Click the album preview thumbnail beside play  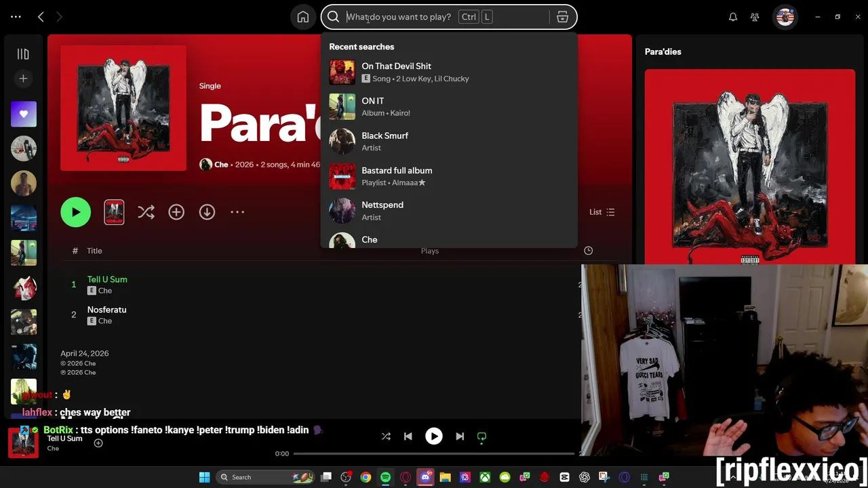114,212
